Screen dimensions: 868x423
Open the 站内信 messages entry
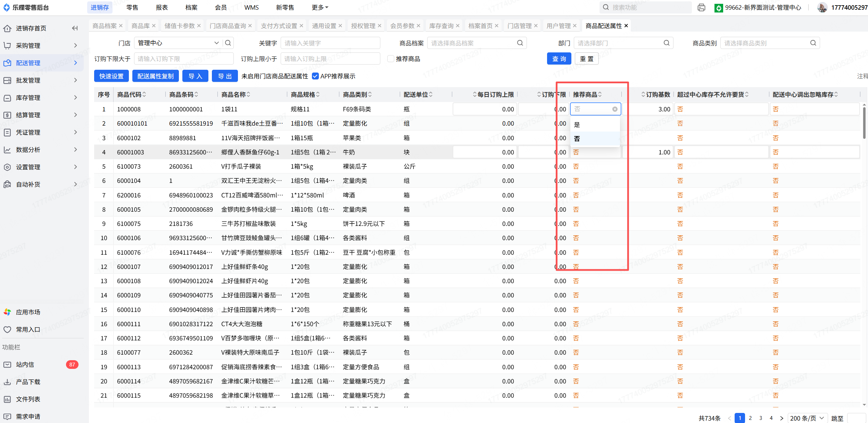[25, 364]
